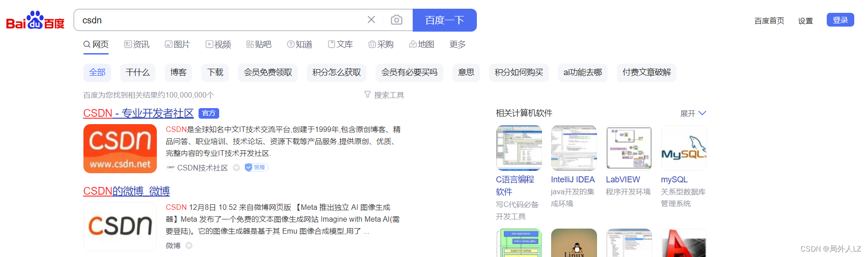Open C语言编程软件 link

coord(515,186)
